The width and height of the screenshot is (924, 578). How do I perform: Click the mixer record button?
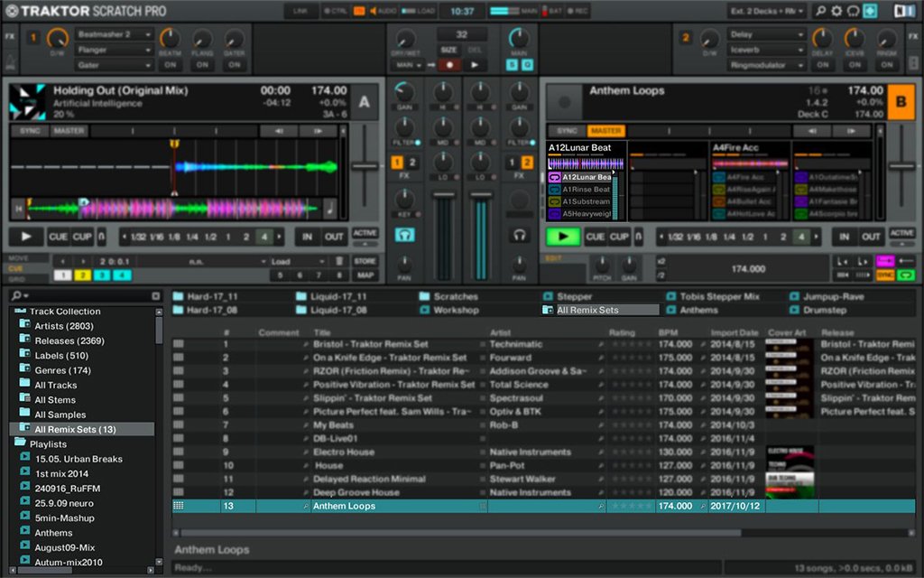(x=448, y=65)
